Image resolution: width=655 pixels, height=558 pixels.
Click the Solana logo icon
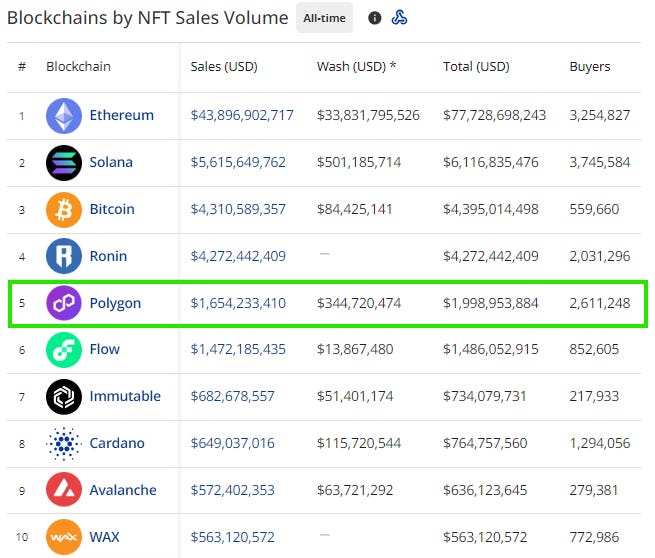(x=63, y=162)
